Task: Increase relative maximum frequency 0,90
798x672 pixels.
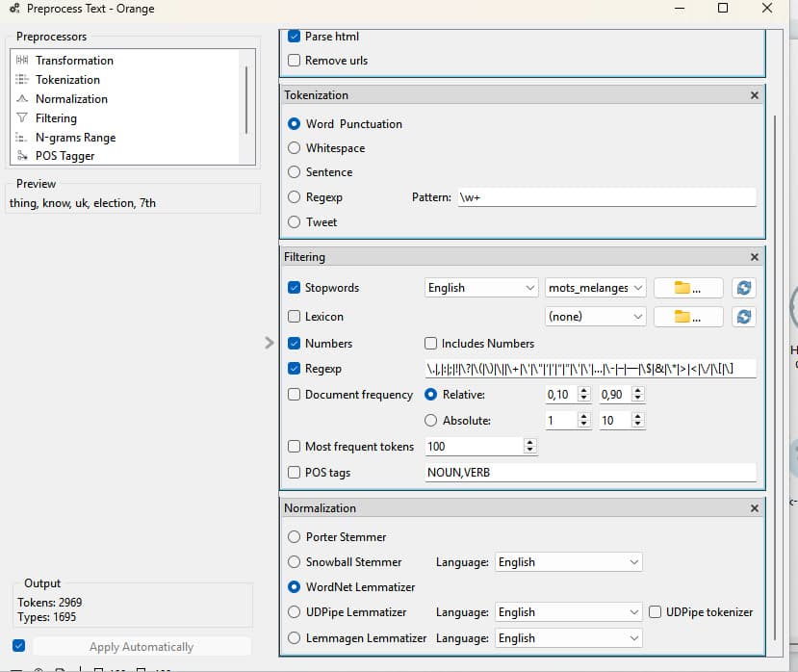Action: [637, 391]
